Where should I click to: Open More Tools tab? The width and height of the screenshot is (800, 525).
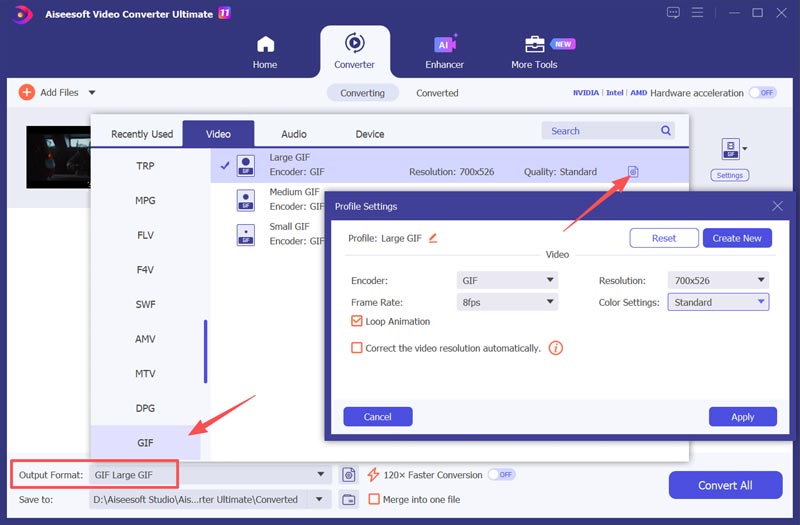click(x=534, y=52)
